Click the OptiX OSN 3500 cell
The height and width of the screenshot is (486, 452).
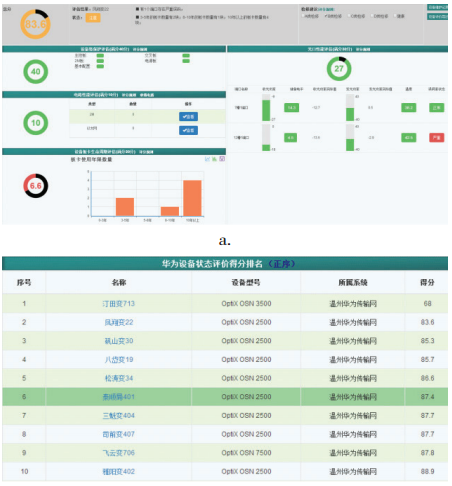(x=246, y=304)
